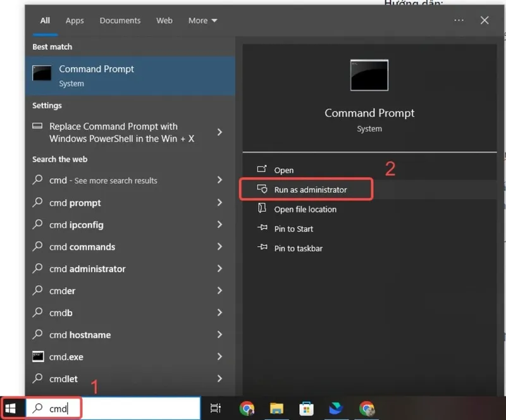Viewport: 506px width, 420px height.
Task: Click the Pin to Start icon
Action: [262, 228]
